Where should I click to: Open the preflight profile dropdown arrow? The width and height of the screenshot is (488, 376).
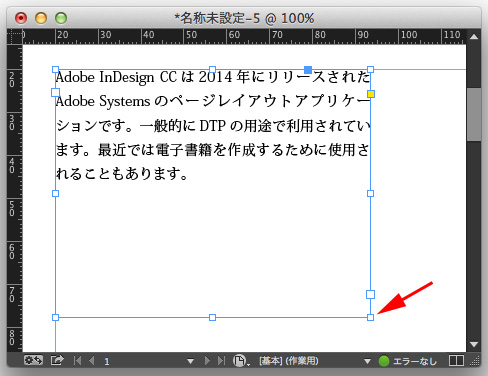(367, 361)
